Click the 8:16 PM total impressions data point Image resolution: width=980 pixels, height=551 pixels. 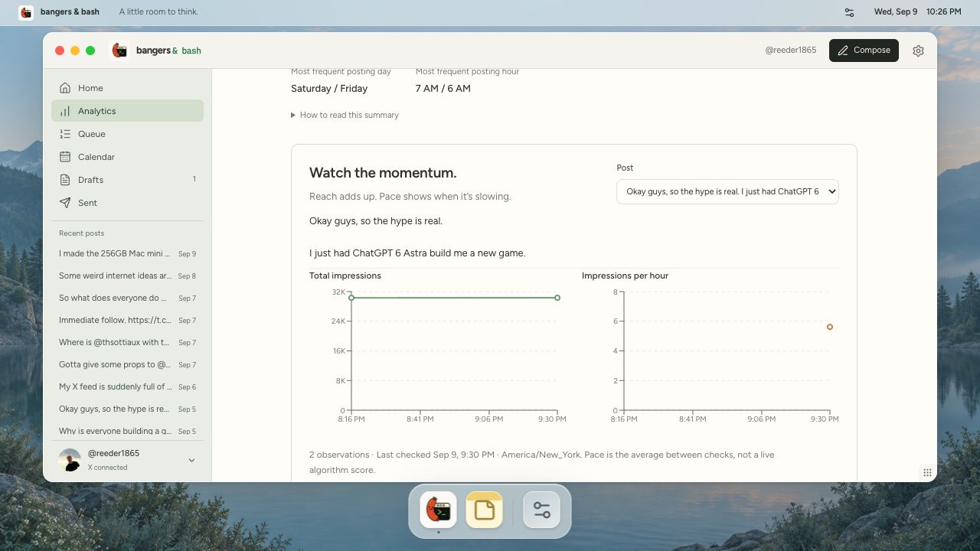[x=351, y=298]
